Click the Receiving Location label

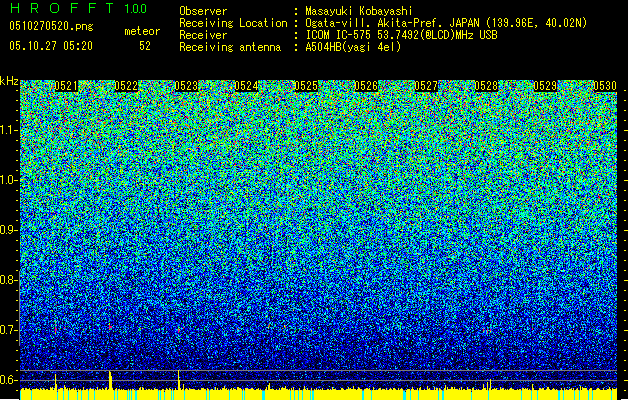coord(233,23)
